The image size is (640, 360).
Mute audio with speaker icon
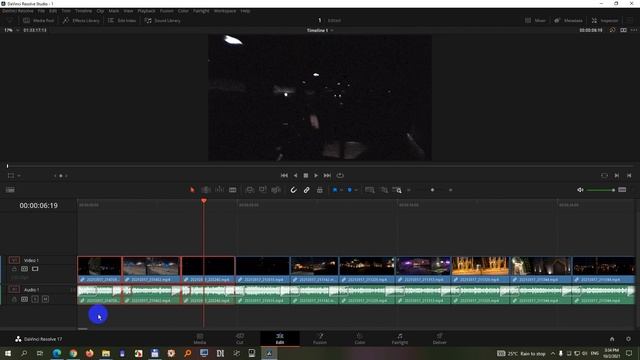580,190
